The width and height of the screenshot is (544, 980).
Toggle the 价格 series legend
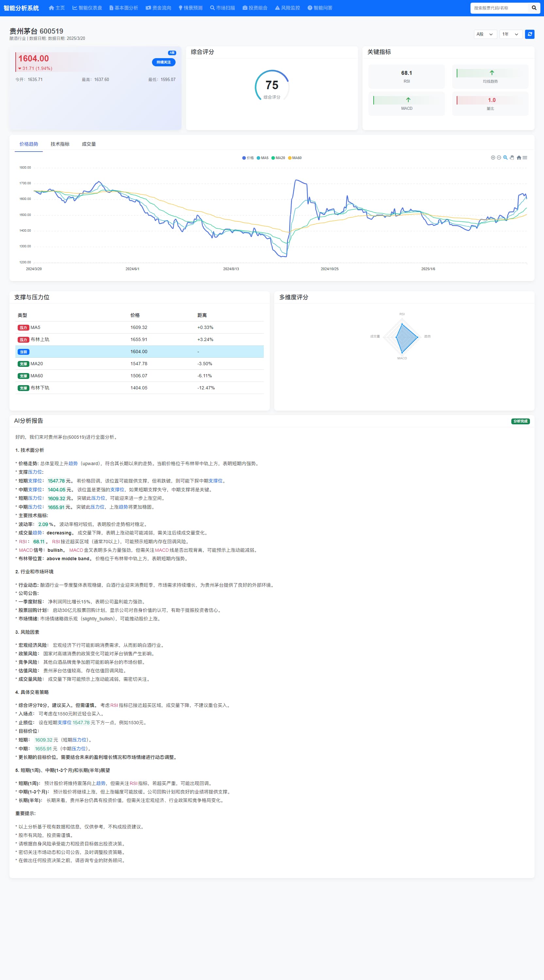click(248, 158)
